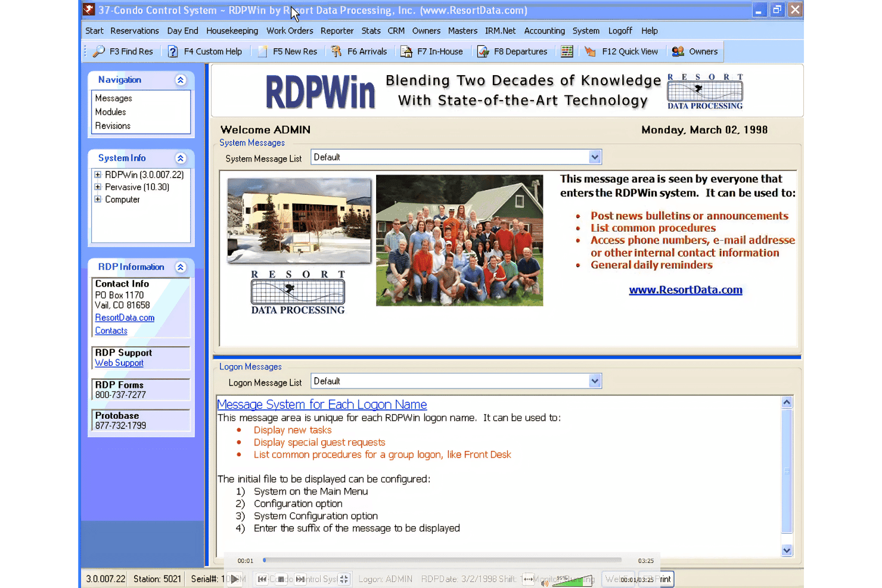Click the speaker mute icon
This screenshot has height=588, width=882.
point(545,583)
